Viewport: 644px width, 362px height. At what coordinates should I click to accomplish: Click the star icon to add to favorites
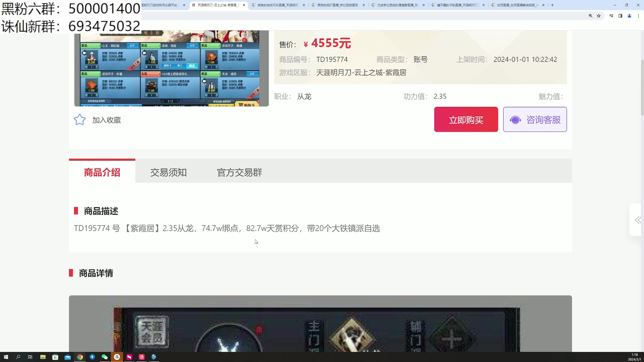click(80, 120)
